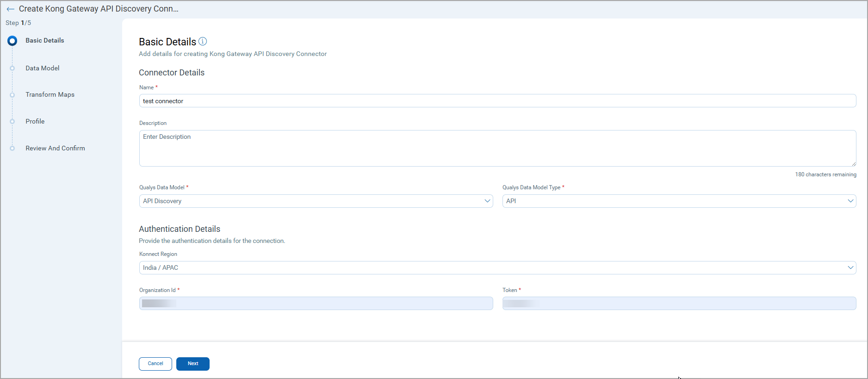Focus the Name input field
This screenshot has height=379, width=868.
[497, 101]
